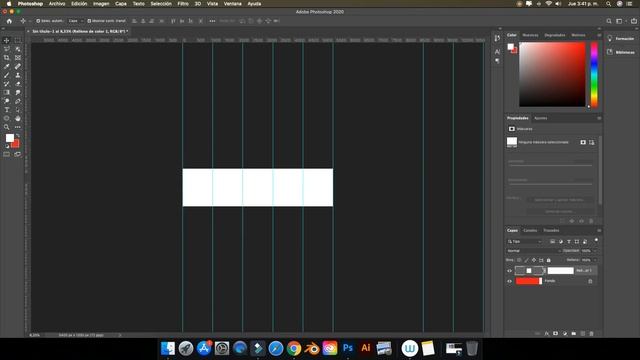Screen dimensions: 640x360
Task: Switch to the Degradados tab
Action: point(555,36)
